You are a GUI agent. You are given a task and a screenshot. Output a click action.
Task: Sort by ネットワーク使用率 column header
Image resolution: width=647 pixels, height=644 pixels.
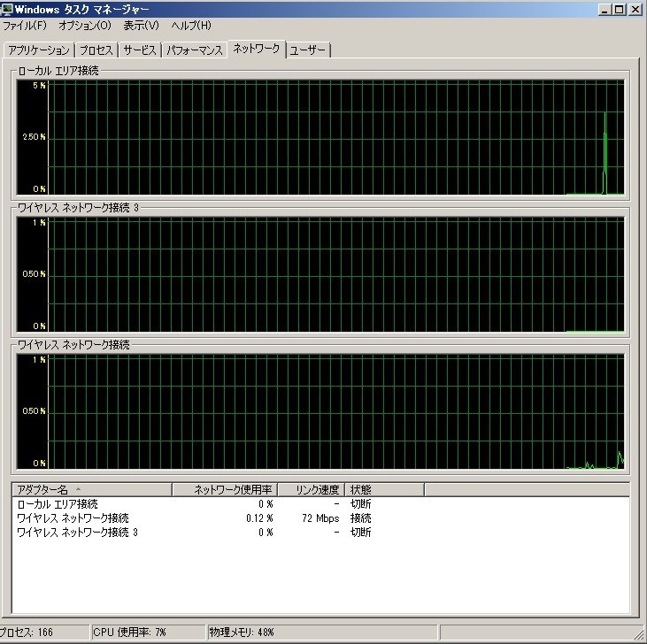(x=225, y=490)
